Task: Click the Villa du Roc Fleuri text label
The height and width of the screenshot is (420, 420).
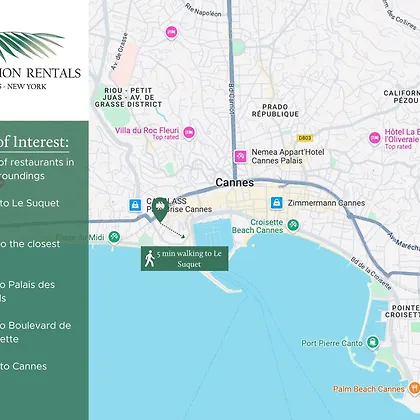Action: tap(147, 130)
